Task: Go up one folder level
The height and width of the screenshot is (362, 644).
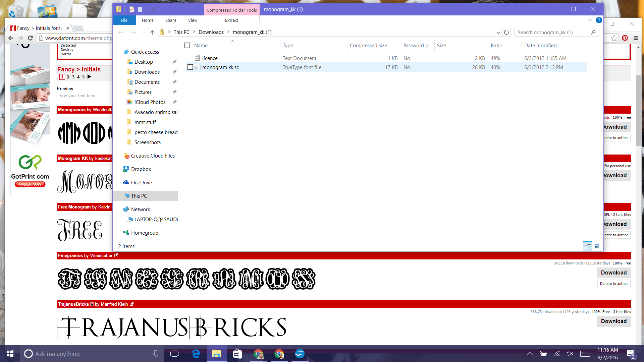Action: tap(152, 32)
